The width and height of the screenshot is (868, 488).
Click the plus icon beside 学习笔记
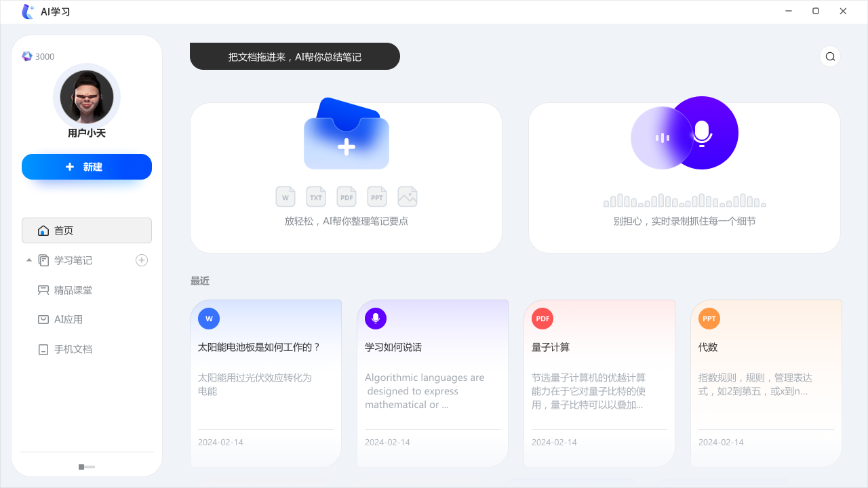[x=142, y=260]
